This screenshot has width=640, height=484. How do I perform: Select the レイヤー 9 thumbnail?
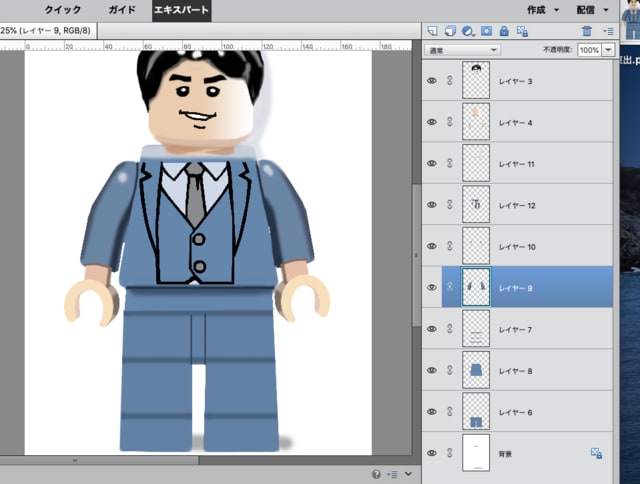[476, 287]
